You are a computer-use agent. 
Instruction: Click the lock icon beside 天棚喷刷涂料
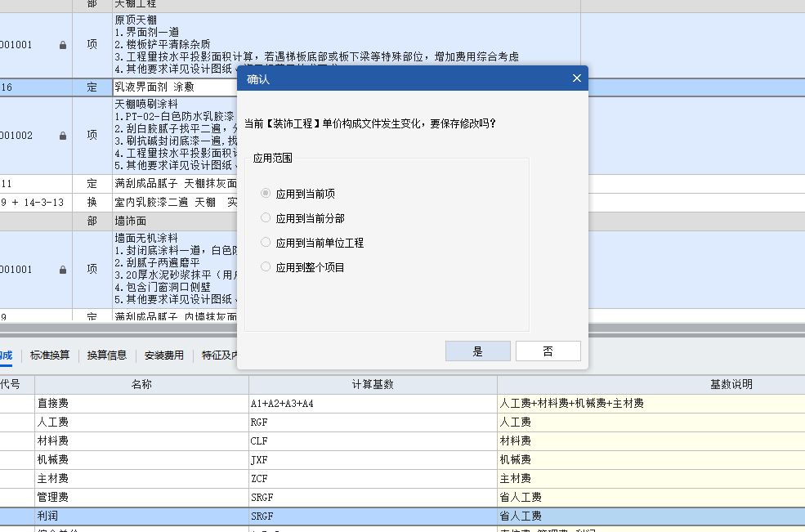[62, 136]
